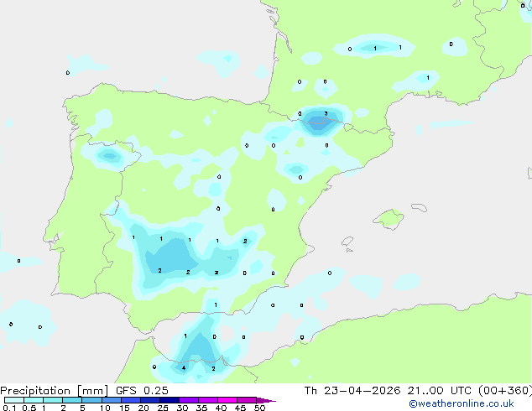This screenshot has width=532, height=411.
Task: Open the weatheronline.co.uk copyright link
Action: (x=462, y=403)
